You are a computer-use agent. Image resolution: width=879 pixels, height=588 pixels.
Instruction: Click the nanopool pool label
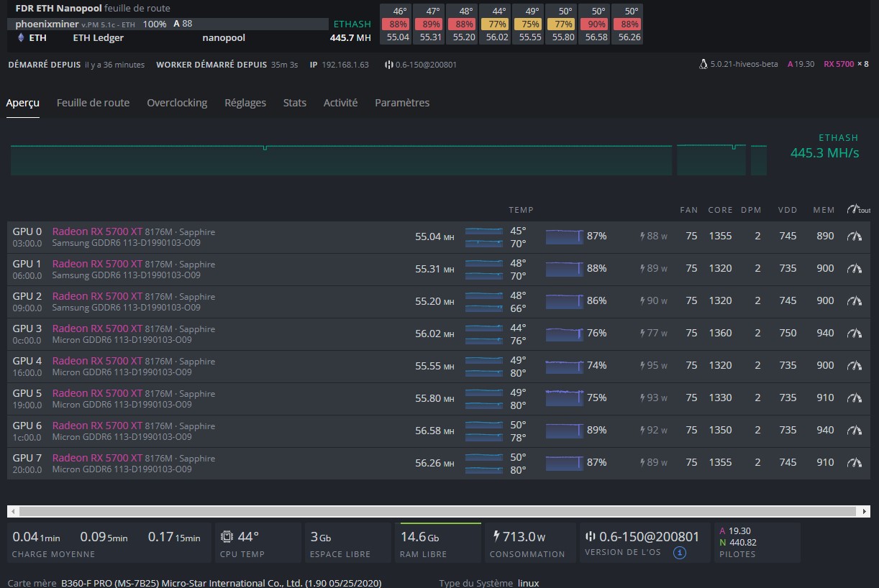click(x=224, y=37)
